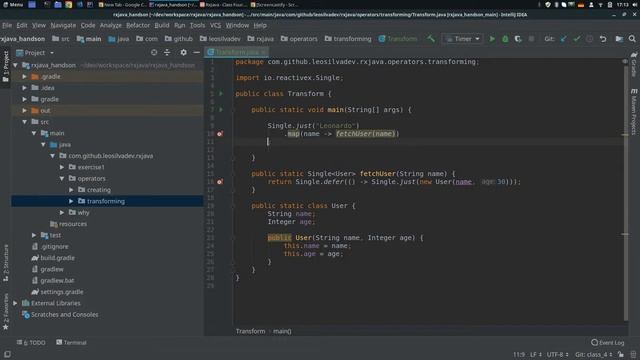The image size is (640, 360).
Task: Select .gitignore file in tree
Action: pyautogui.click(x=54, y=247)
